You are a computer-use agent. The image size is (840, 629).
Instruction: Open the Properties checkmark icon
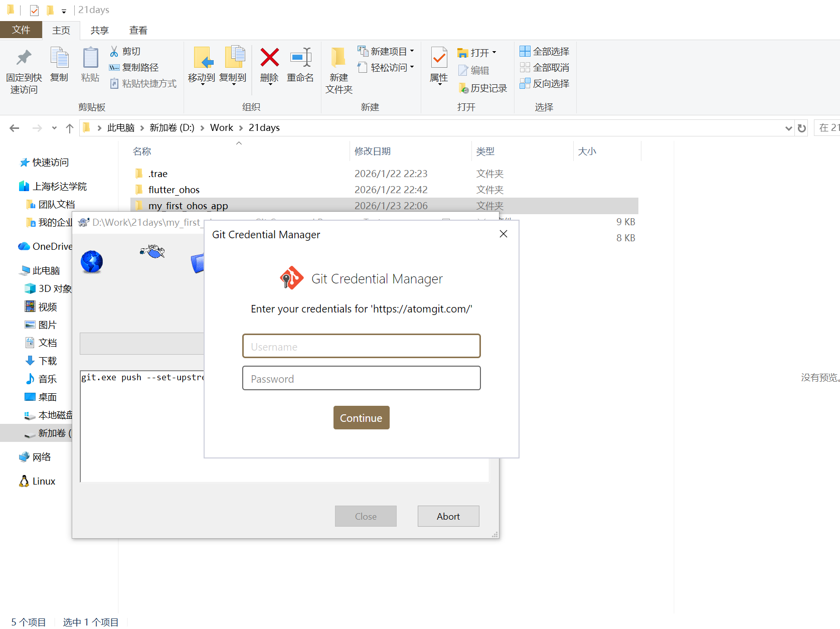click(x=439, y=58)
